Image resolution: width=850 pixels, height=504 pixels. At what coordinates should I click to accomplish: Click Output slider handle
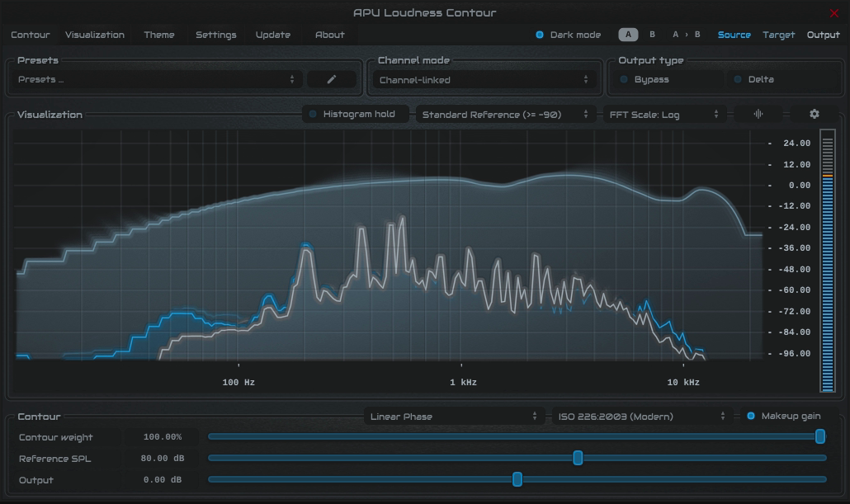click(x=517, y=479)
